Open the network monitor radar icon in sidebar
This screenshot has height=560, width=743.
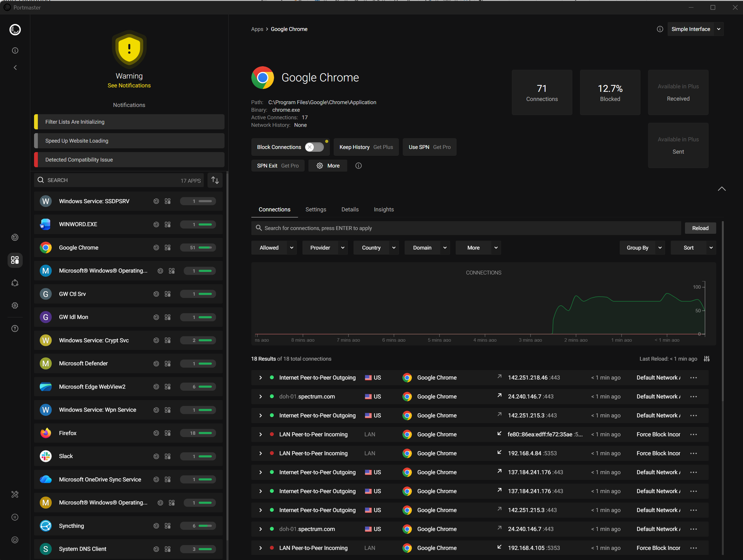[15, 237]
